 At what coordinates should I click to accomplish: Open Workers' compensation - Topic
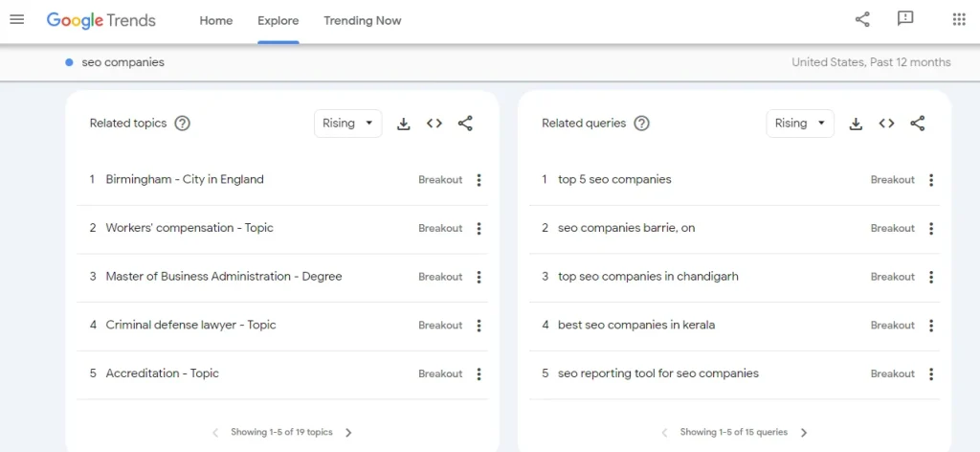189,228
